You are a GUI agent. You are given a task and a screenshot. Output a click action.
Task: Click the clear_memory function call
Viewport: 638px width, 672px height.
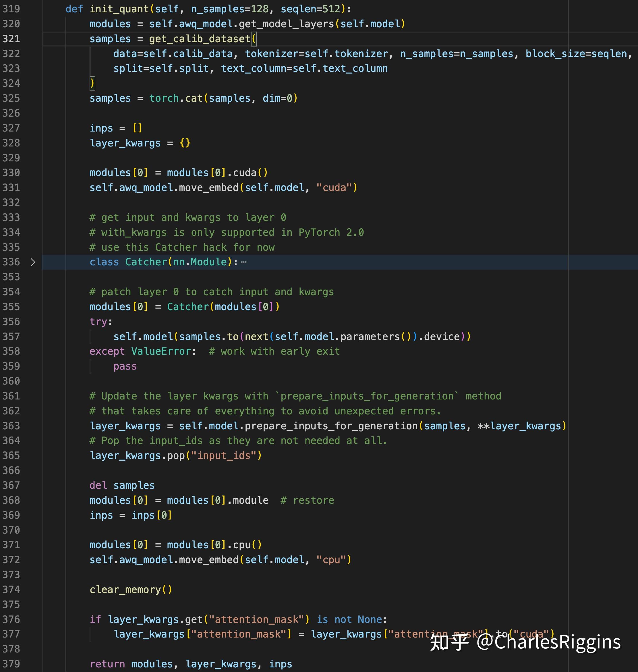pos(125,590)
